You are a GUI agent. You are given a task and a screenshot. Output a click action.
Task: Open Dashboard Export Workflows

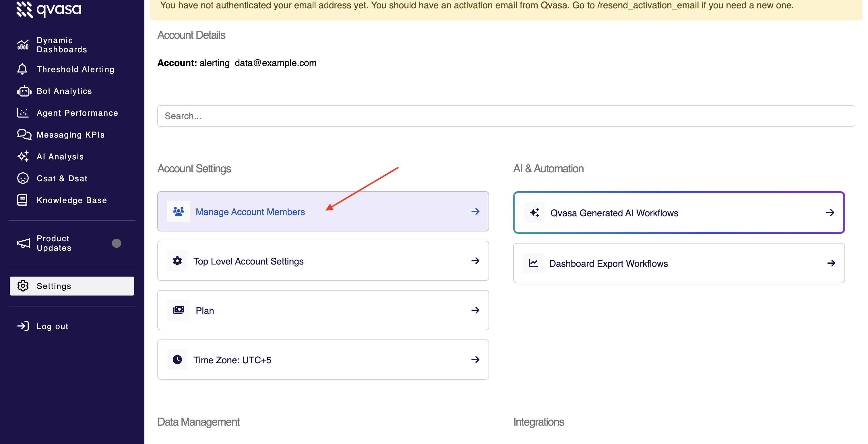pyautogui.click(x=679, y=263)
